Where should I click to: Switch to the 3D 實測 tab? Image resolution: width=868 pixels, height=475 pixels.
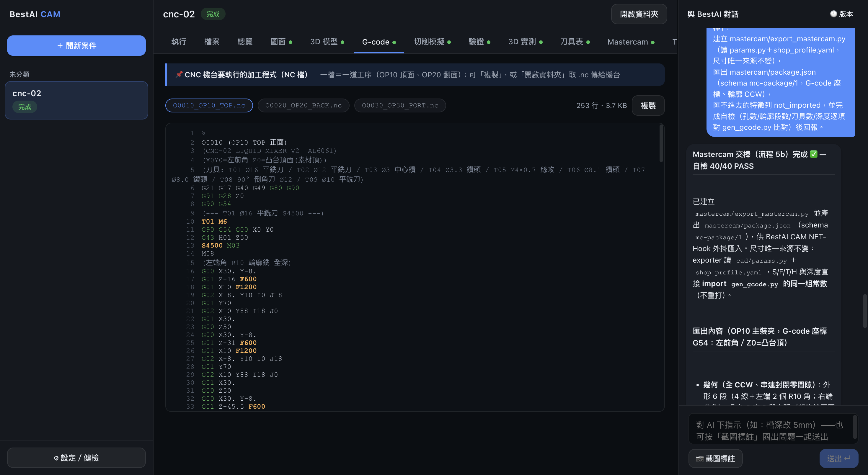pyautogui.click(x=525, y=42)
